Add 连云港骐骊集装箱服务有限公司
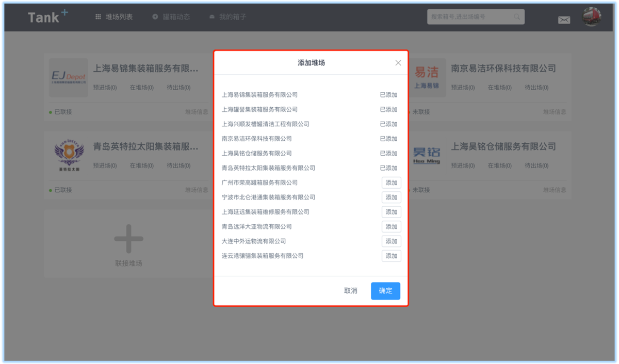The width and height of the screenshot is (619, 364). click(392, 256)
